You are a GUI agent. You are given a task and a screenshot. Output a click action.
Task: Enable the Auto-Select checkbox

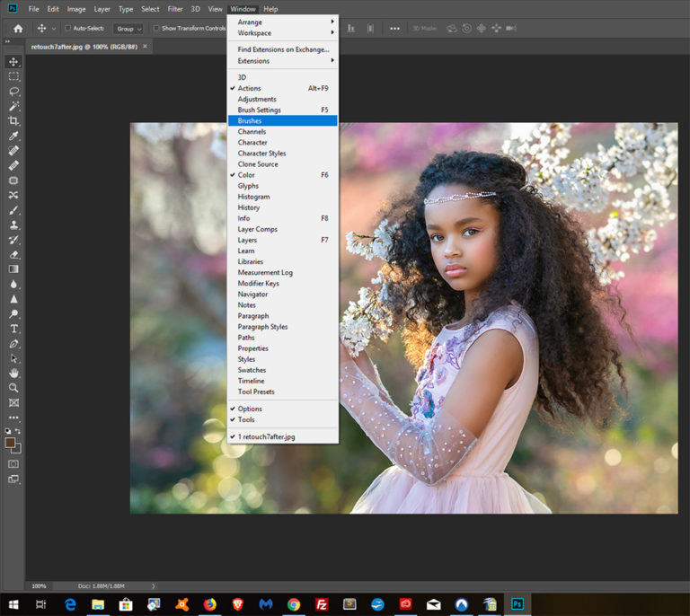[x=67, y=28]
